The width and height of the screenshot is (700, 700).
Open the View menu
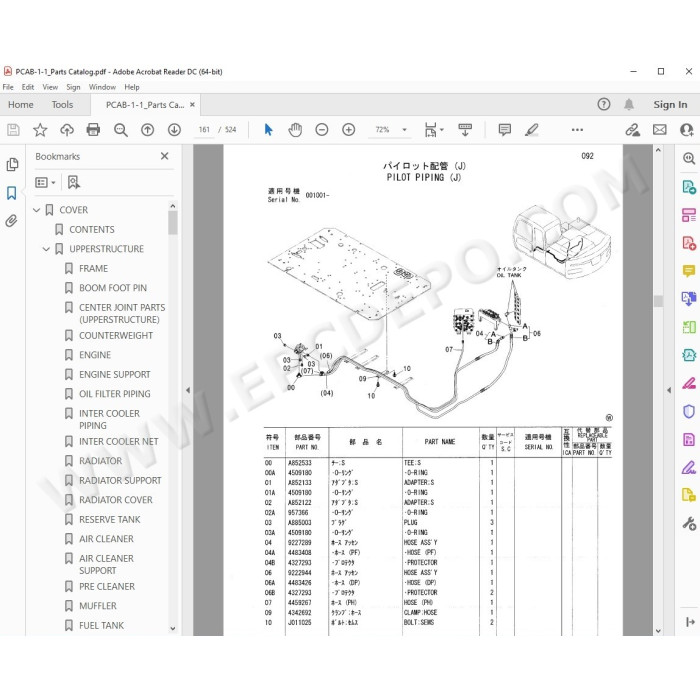click(x=50, y=87)
